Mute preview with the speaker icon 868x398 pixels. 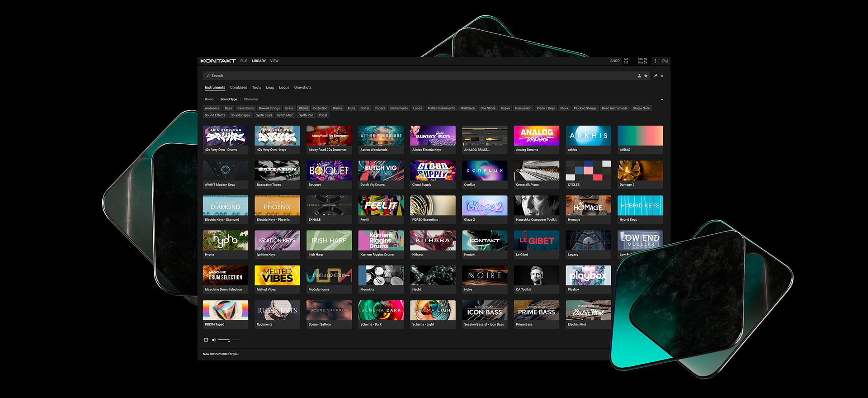pyautogui.click(x=214, y=340)
